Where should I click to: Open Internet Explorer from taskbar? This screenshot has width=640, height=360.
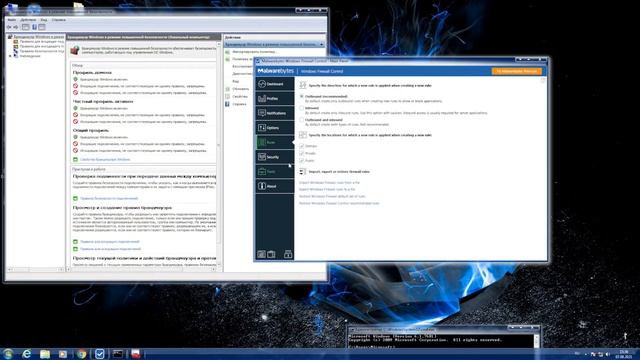point(27,354)
